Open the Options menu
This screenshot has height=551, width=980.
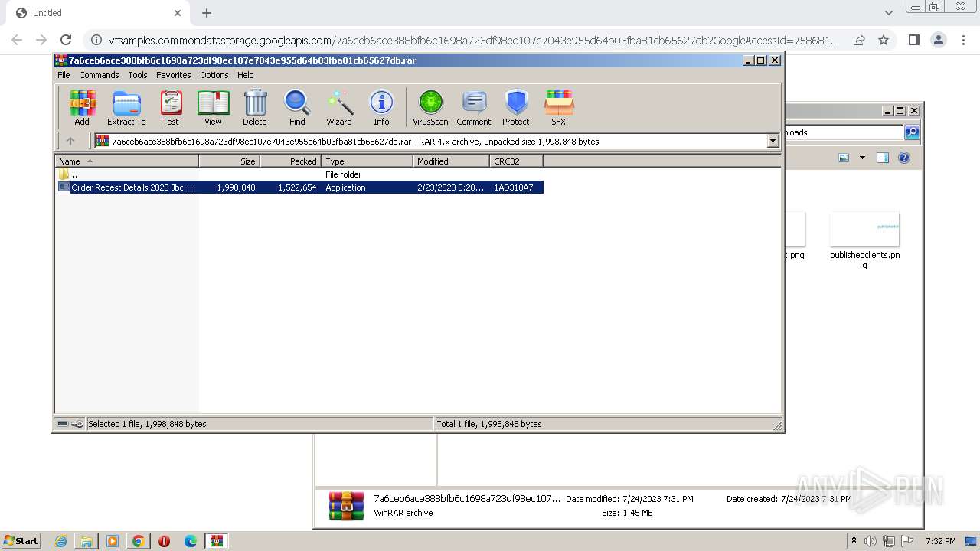point(214,75)
